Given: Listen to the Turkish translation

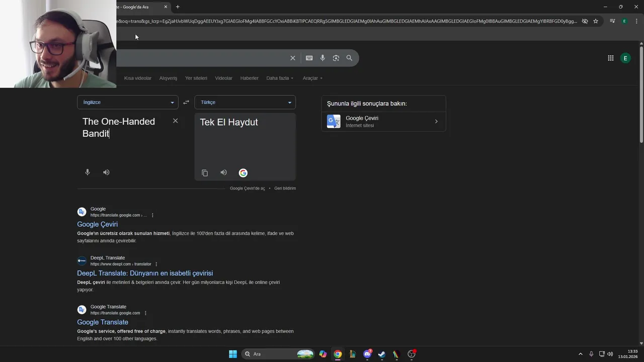Looking at the screenshot, I should 223,172.
